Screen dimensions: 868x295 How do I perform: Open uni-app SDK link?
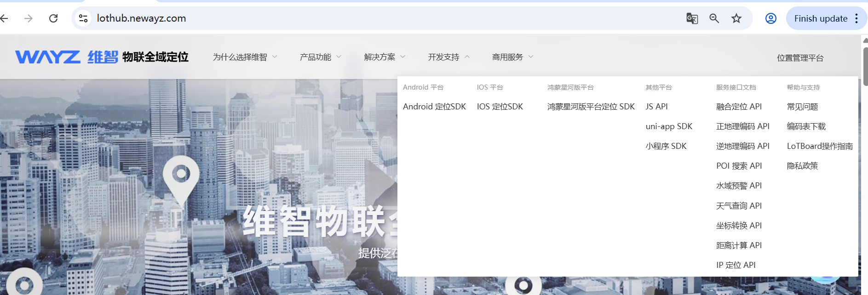(669, 126)
